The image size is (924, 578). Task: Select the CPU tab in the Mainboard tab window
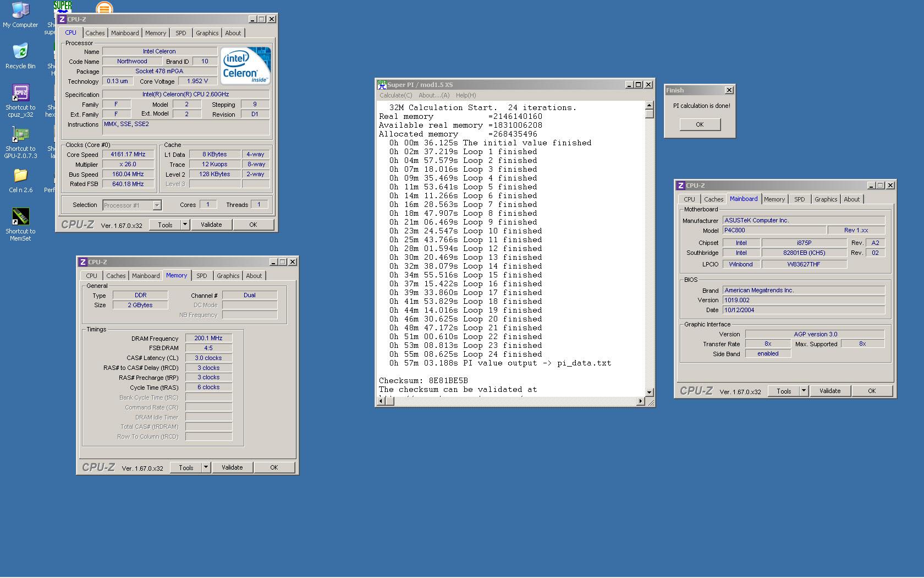click(x=690, y=199)
